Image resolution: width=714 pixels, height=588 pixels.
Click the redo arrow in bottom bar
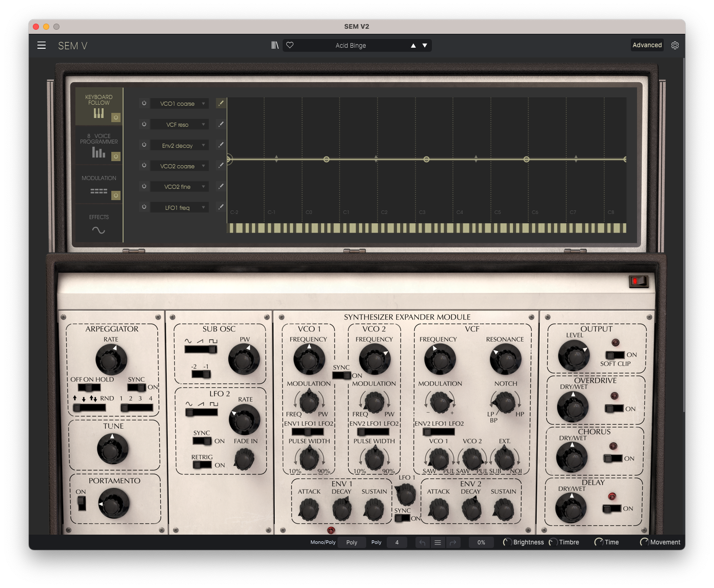453,542
